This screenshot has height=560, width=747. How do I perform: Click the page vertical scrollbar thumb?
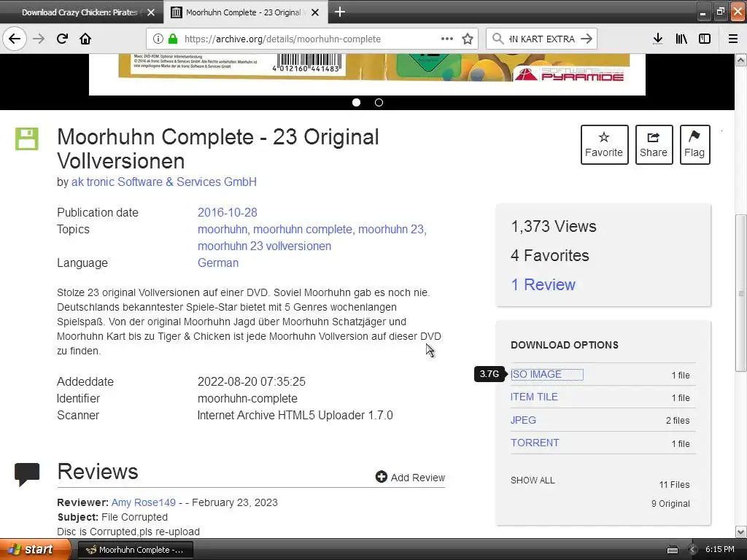(741, 293)
